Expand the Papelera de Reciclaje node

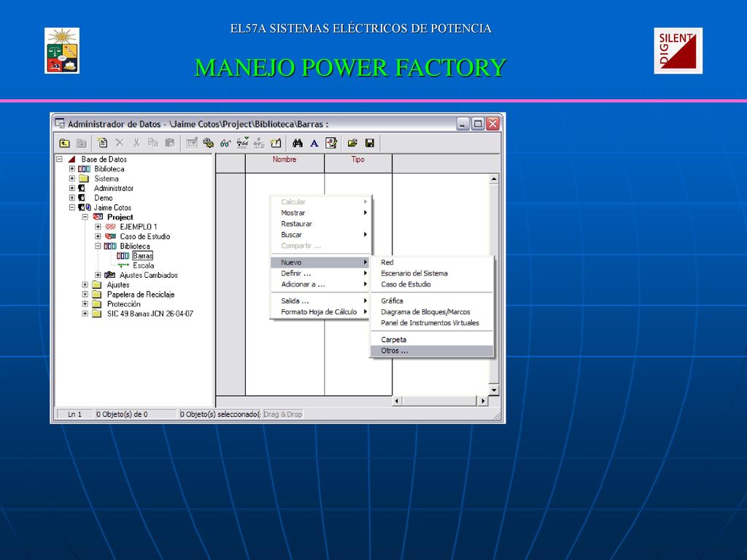coord(85,295)
